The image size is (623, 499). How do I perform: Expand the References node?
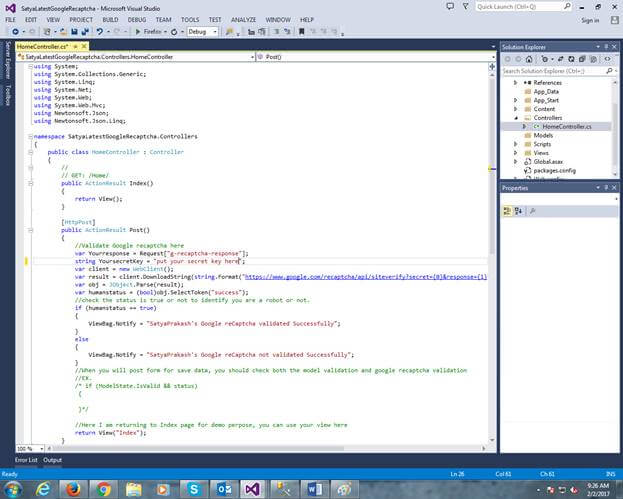(x=516, y=83)
